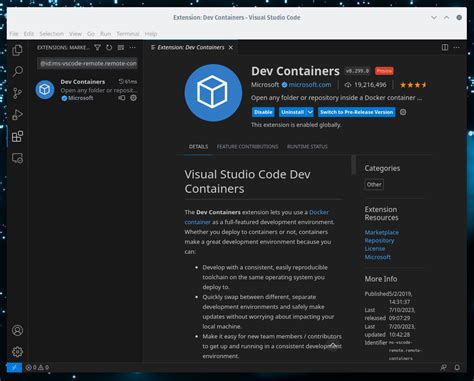This screenshot has height=381, width=474.
Task: Open the Remote Explorer view
Action: coord(17,158)
